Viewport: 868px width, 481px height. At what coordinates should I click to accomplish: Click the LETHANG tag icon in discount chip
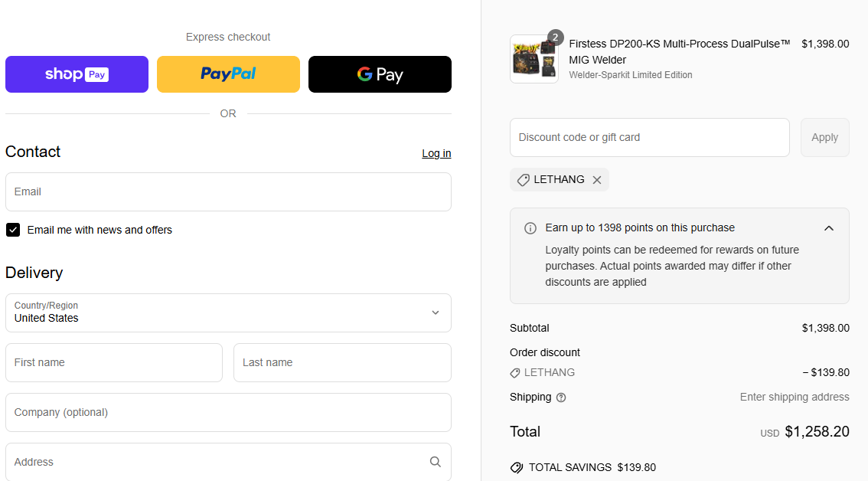[x=524, y=180]
